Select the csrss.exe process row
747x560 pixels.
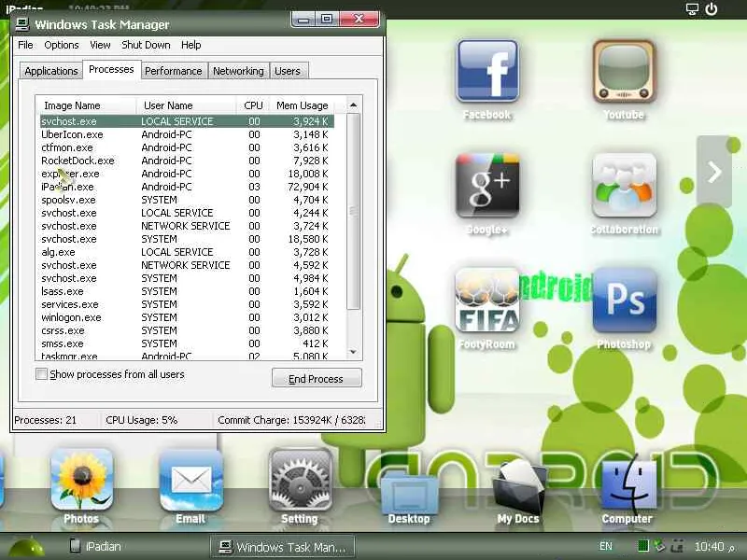[x=187, y=330]
